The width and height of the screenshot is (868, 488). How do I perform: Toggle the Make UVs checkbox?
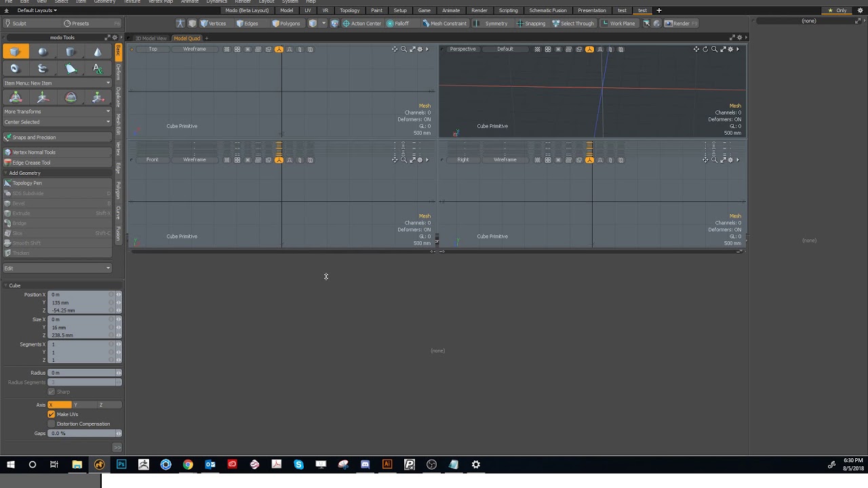click(x=51, y=414)
